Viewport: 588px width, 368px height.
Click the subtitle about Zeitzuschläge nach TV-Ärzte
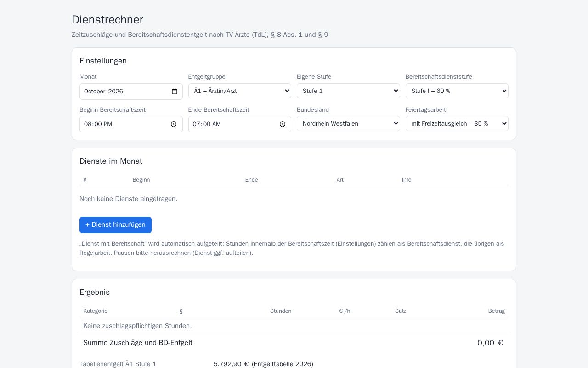pyautogui.click(x=200, y=34)
